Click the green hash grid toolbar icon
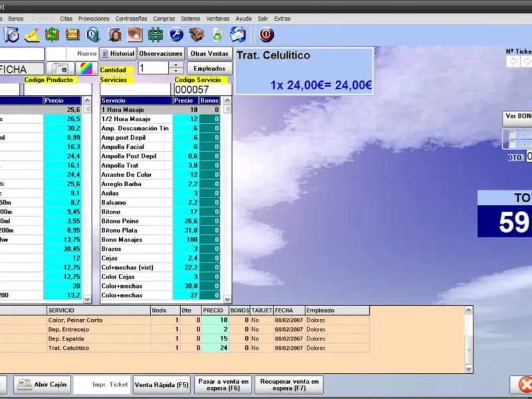This screenshot has height=399, width=532. (x=156, y=35)
